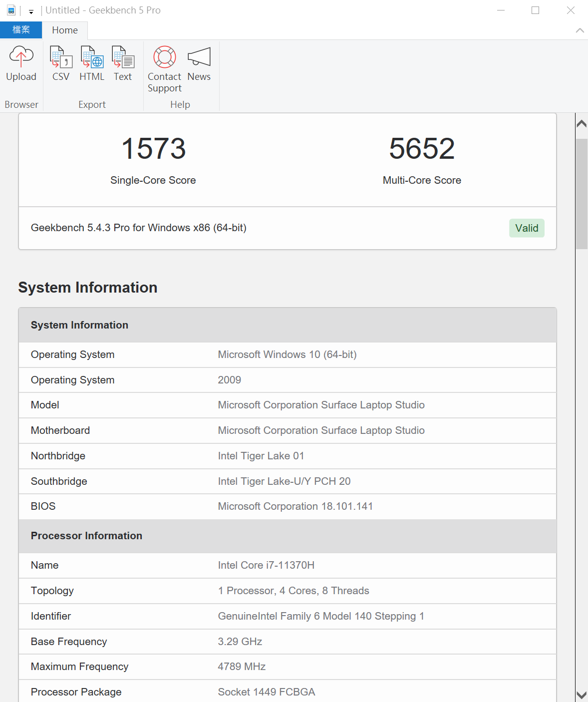
Task: Open the 檔案 file menu tab
Action: 21,30
